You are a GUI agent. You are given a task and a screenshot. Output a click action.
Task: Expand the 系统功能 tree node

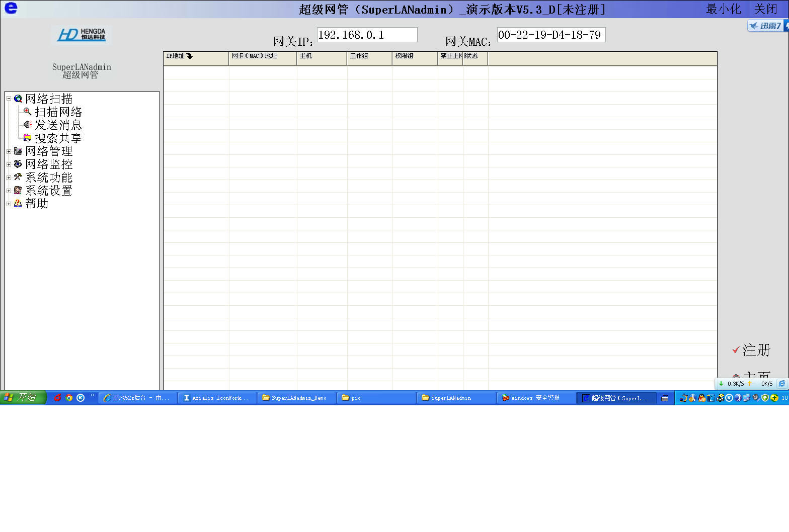click(x=9, y=178)
